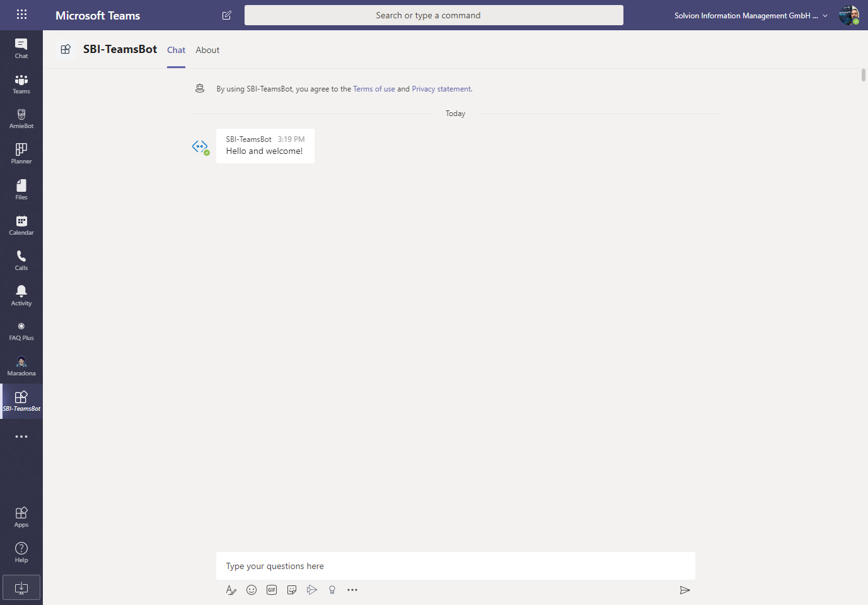The width and height of the screenshot is (868, 605).
Task: Open Help in the sidebar
Action: tap(21, 552)
